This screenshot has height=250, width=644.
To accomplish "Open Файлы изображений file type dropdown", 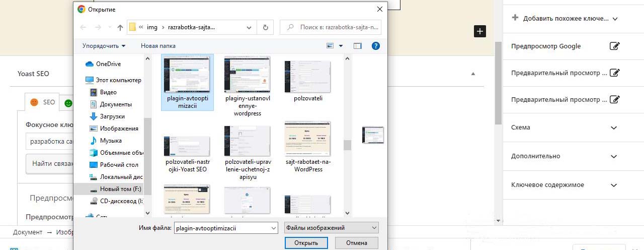I will [x=331, y=228].
